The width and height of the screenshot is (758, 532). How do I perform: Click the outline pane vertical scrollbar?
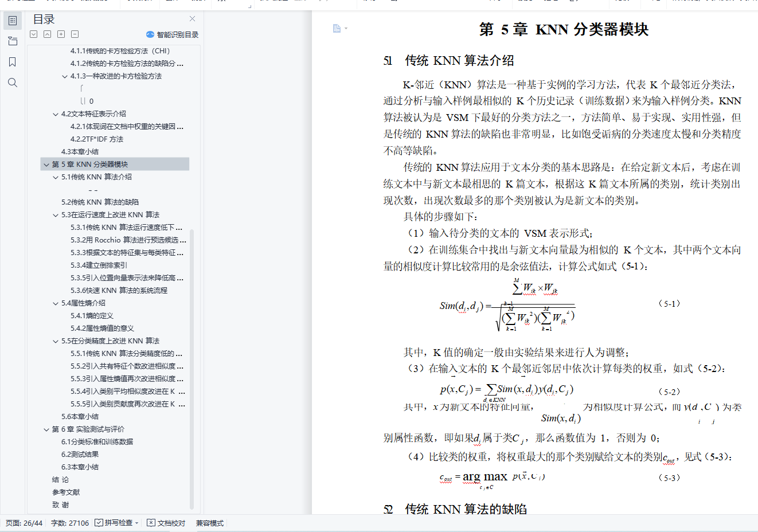(x=192, y=369)
